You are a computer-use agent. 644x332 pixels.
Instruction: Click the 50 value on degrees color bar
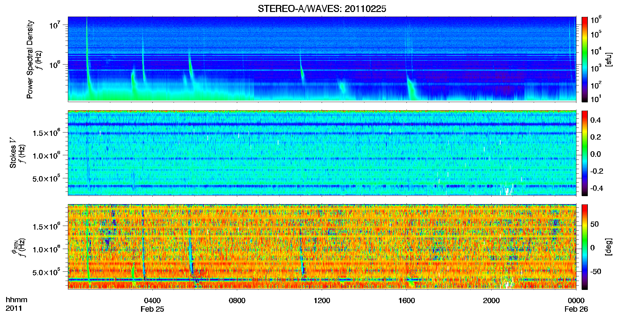[x=595, y=224]
